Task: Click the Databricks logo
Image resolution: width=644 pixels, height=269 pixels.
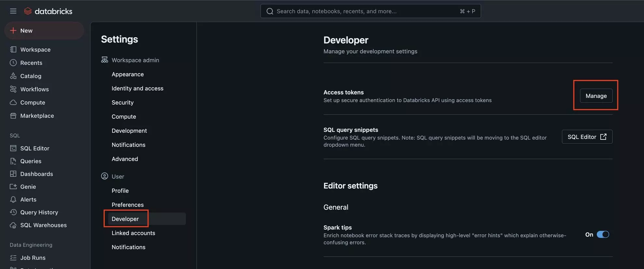Action: point(48,11)
